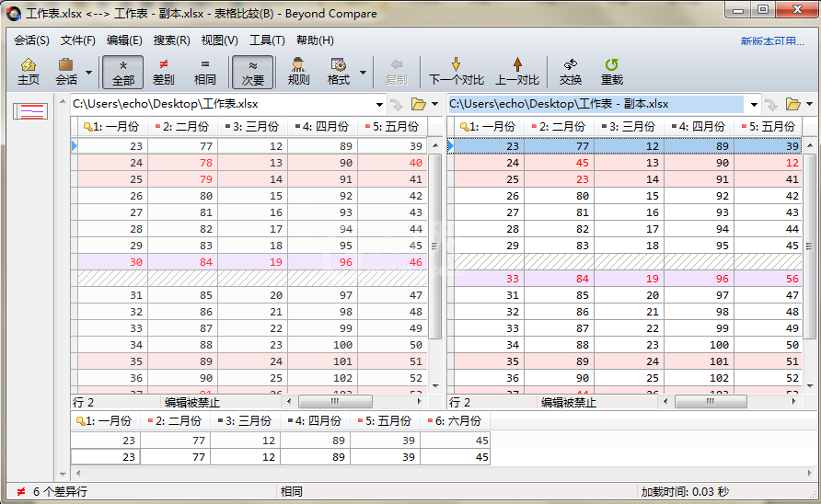Click left pane column header 1: 一月份
Image resolution: width=821 pixels, height=504 pixels.
[112, 127]
